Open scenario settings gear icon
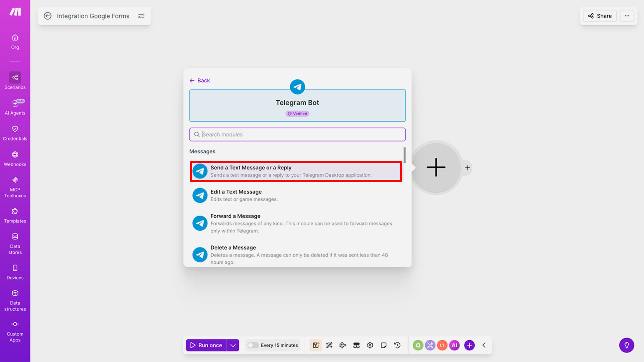 point(370,345)
